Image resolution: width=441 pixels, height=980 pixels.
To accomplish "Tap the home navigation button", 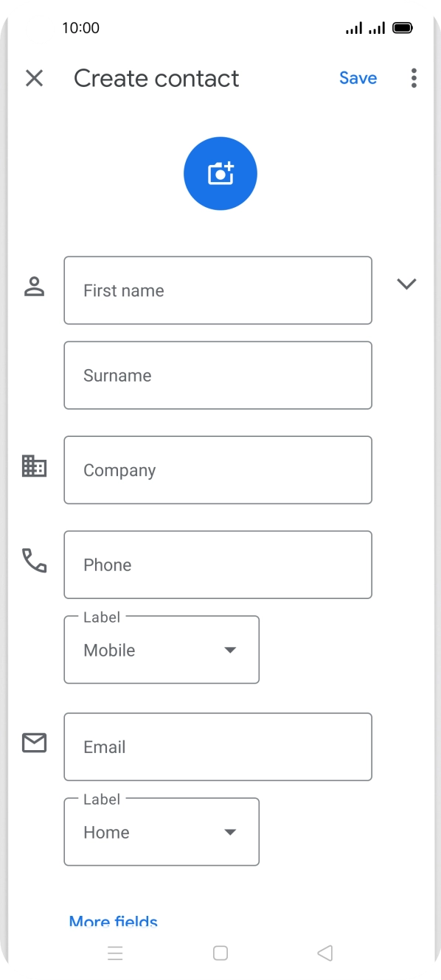I will [x=220, y=953].
